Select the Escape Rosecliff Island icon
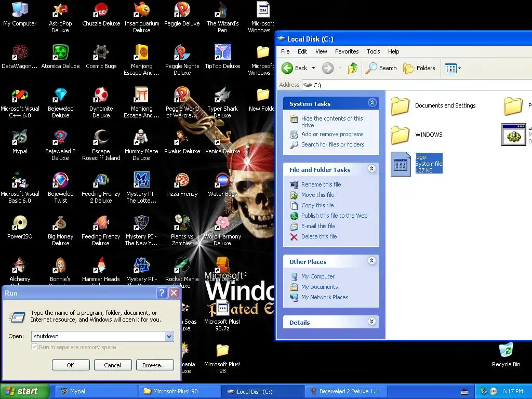The width and height of the screenshot is (532, 399). point(101,145)
